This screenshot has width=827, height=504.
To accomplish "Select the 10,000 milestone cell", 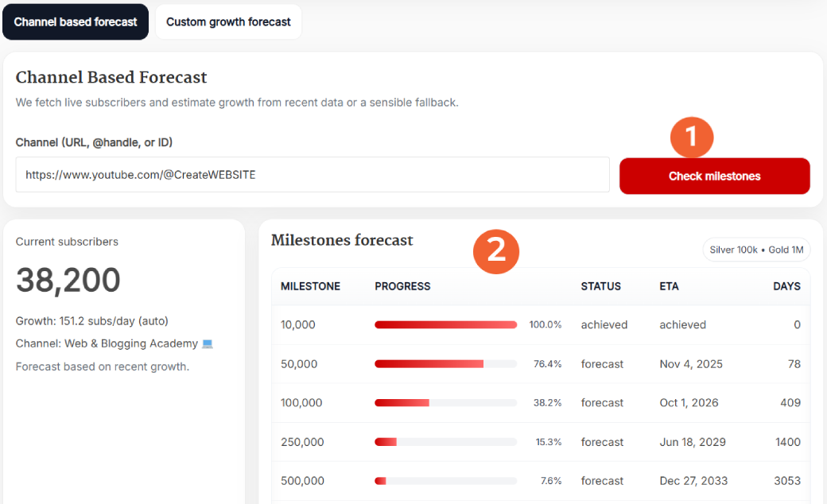I will point(298,325).
